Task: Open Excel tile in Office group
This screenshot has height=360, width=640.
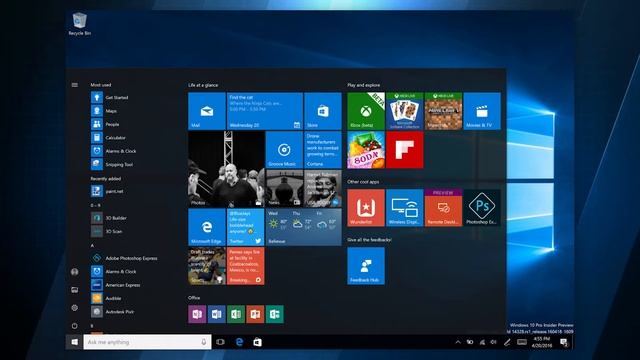Action: click(236, 314)
